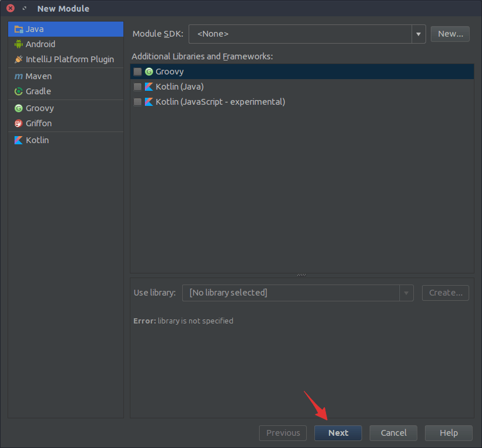Select Groovy module type in left list
Image resolution: width=482 pixels, height=448 pixels.
click(40, 108)
